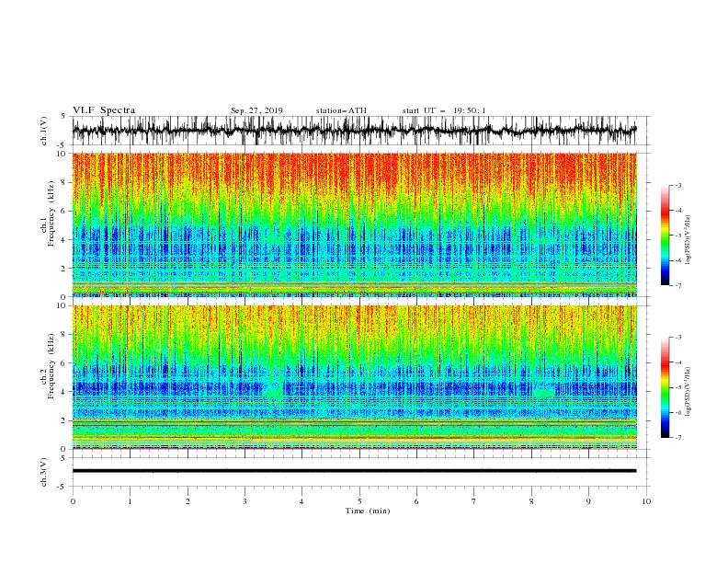Click the "-7" label on lower colorbar
This screenshot has width=728, height=563.
point(678,438)
